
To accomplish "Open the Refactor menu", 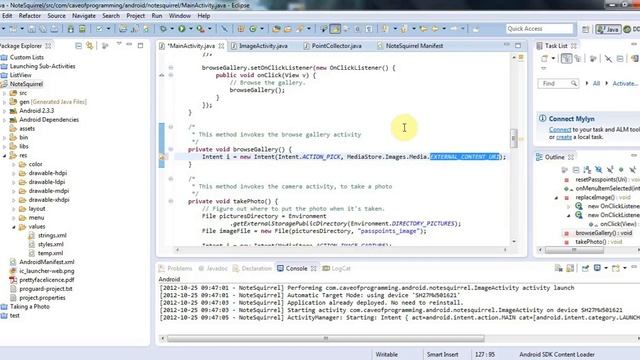I will tap(30, 16).
